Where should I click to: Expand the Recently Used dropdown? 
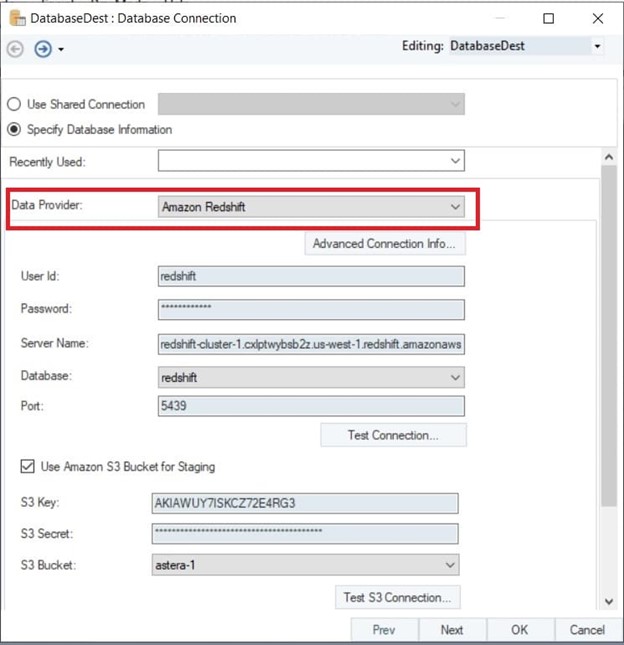click(455, 160)
